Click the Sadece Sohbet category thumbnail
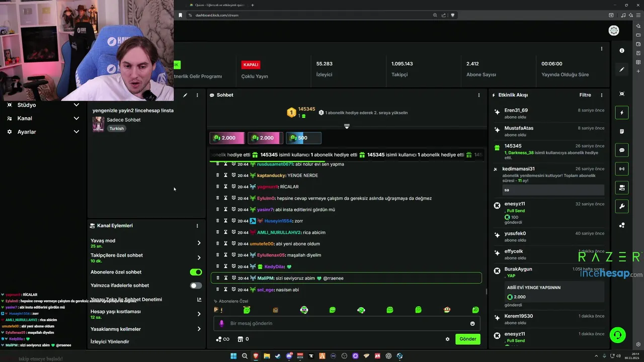This screenshot has width=644, height=362. (98, 124)
